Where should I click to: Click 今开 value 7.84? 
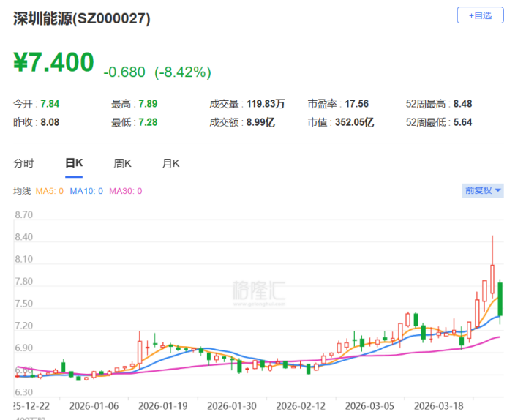click(50, 104)
